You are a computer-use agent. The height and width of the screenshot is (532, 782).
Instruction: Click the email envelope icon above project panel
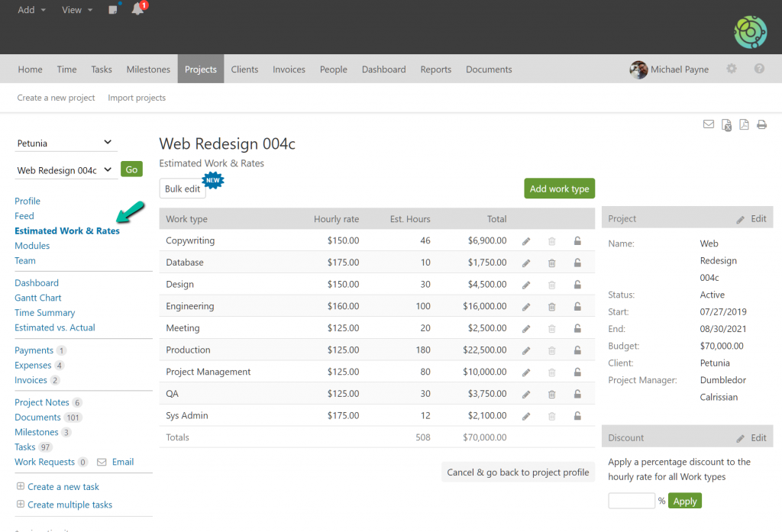tap(709, 124)
